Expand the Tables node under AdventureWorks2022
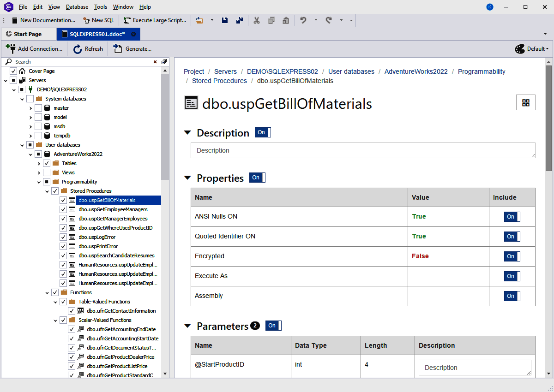This screenshot has width=554, height=392. point(39,163)
